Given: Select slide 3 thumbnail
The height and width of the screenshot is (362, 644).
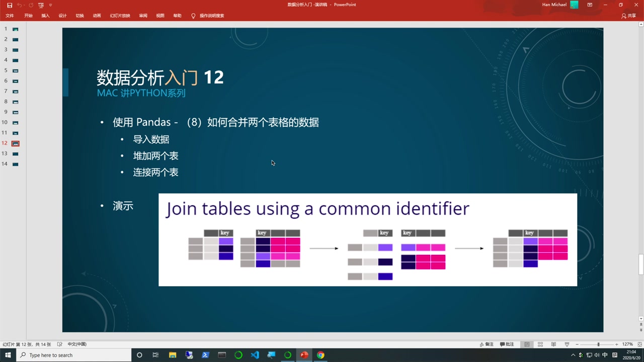Looking at the screenshot, I should point(16,50).
